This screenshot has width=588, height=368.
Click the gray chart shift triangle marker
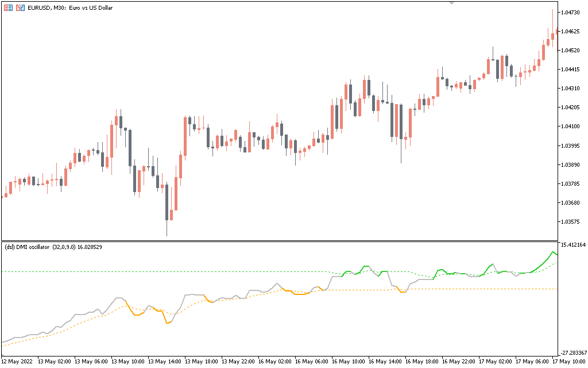tap(452, 3)
